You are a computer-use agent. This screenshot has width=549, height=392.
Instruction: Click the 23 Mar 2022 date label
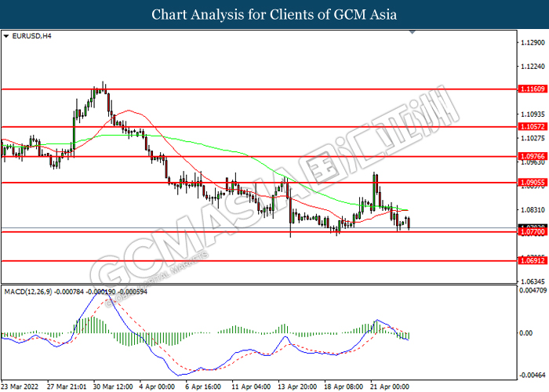[20, 387]
